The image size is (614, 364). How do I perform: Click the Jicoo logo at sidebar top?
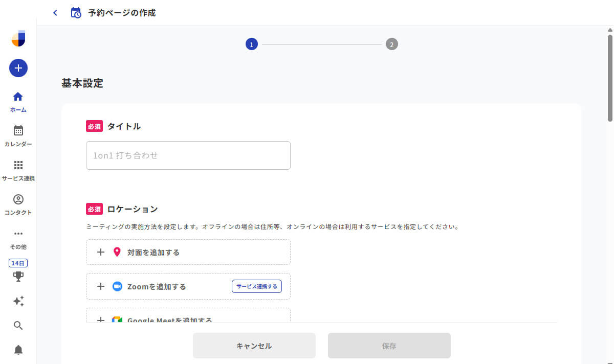tap(18, 38)
